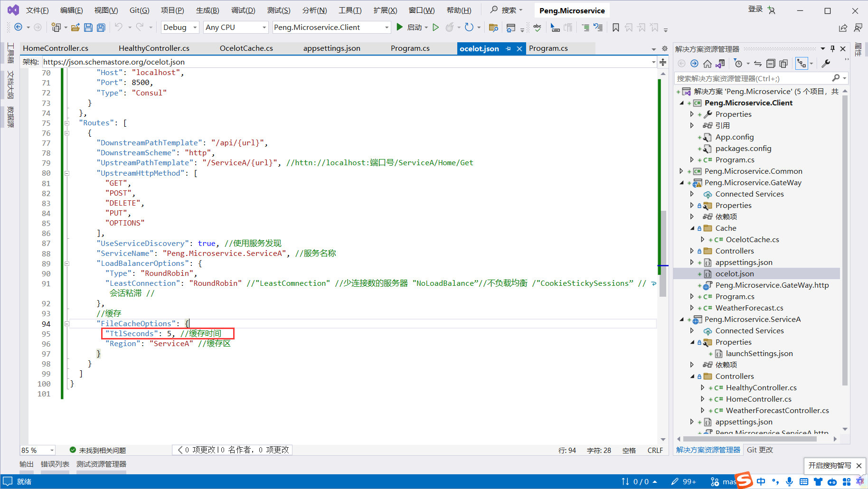
Task: Start without debugging using hollow green arrow
Action: (436, 27)
